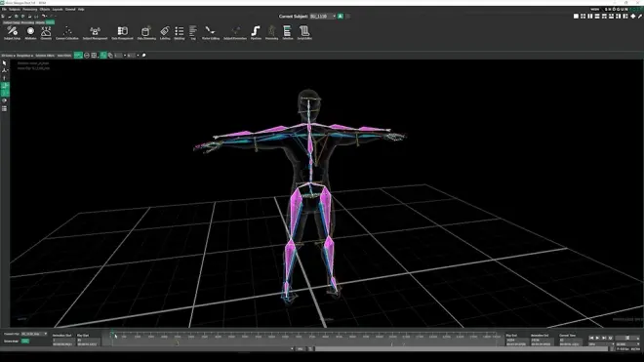Click the timeline ruler track
This screenshot has width=644, height=362.
pos(306,337)
